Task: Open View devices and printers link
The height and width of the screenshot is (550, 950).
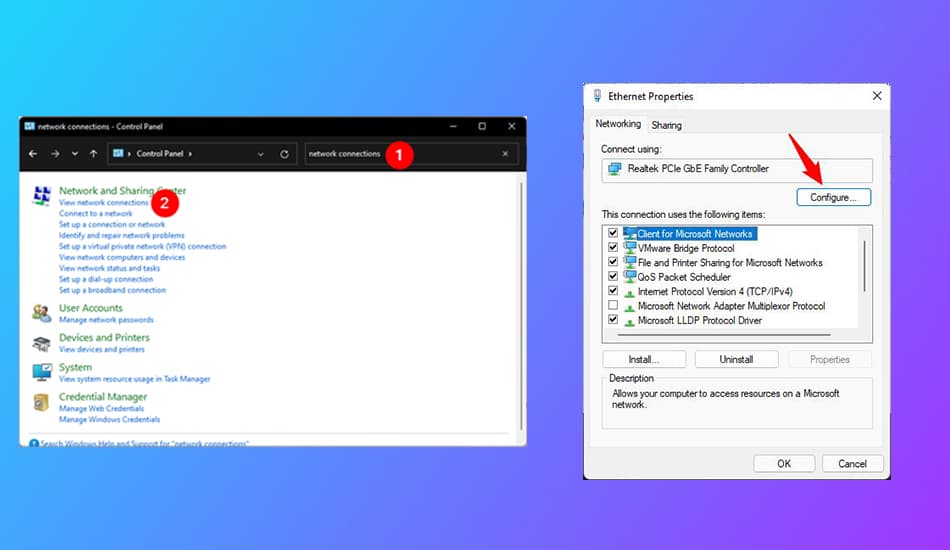Action: click(x=101, y=349)
